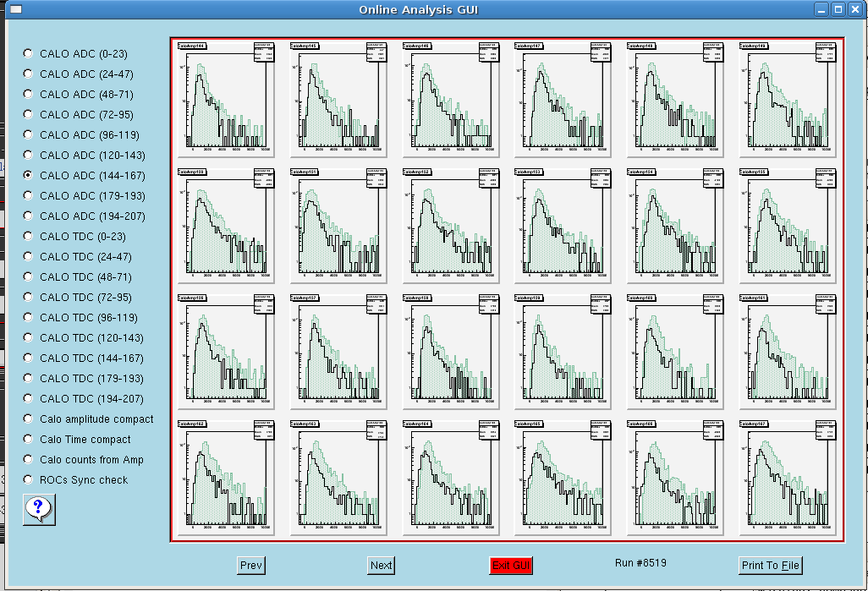Go to previous page with Prev button
This screenshot has height=591, width=868.
point(250,565)
